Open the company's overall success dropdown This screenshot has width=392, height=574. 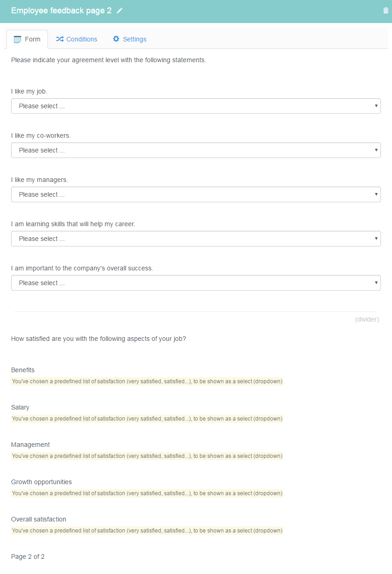(196, 283)
